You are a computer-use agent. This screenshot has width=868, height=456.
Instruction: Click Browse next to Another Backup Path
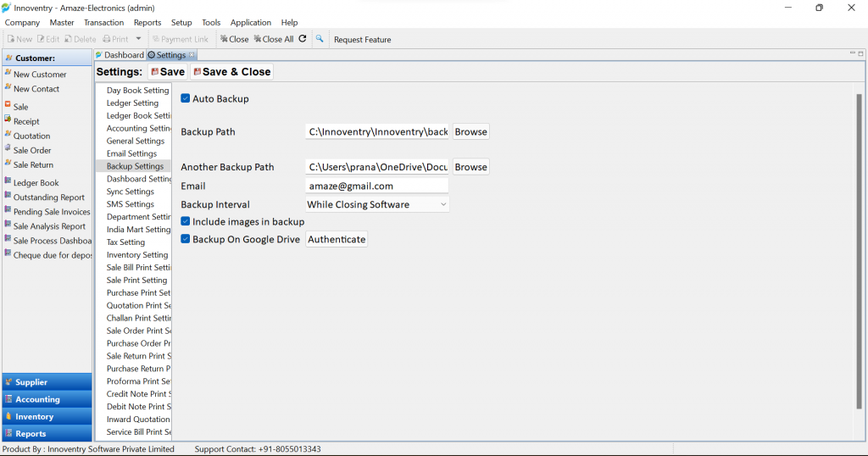click(470, 167)
